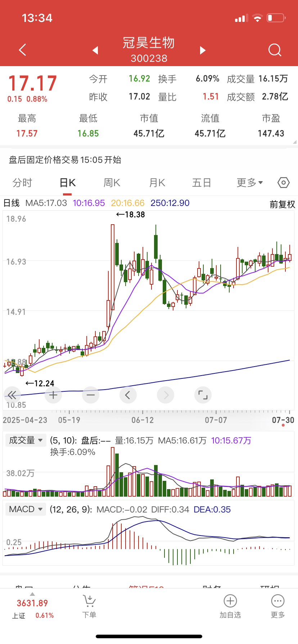Jump chart to earliest with double-left arrows
The image size is (298, 644).
tap(12, 395)
